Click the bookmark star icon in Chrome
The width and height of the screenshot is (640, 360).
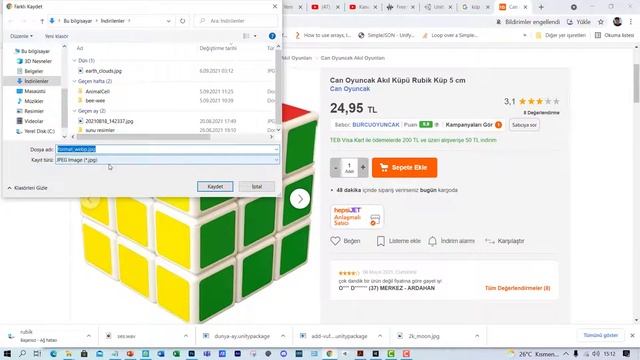601,22
